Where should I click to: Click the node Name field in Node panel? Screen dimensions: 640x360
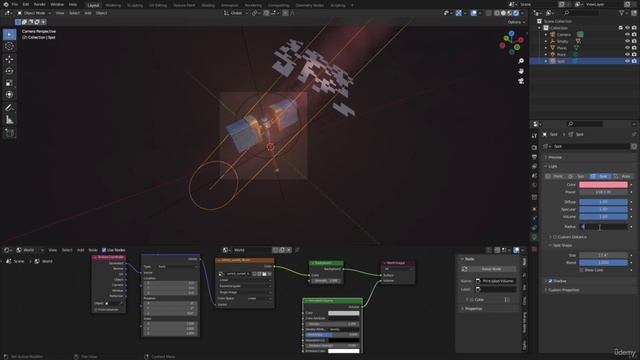coord(495,281)
